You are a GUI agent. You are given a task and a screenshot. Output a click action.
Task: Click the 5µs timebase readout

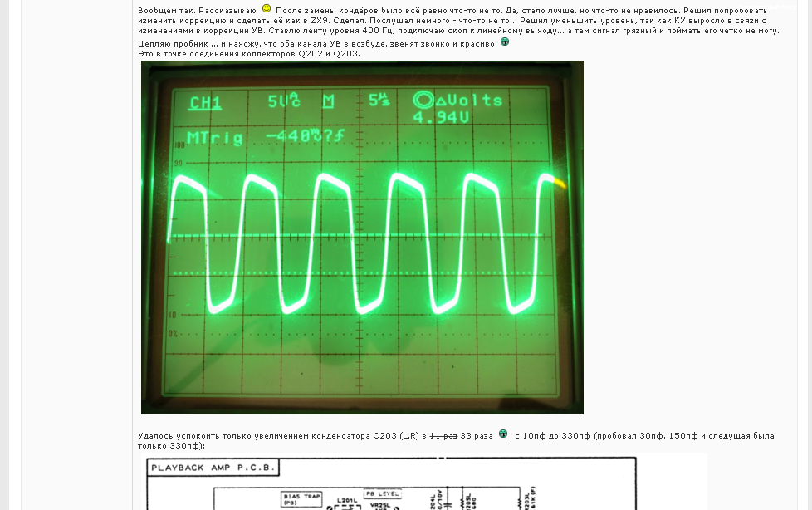379,100
